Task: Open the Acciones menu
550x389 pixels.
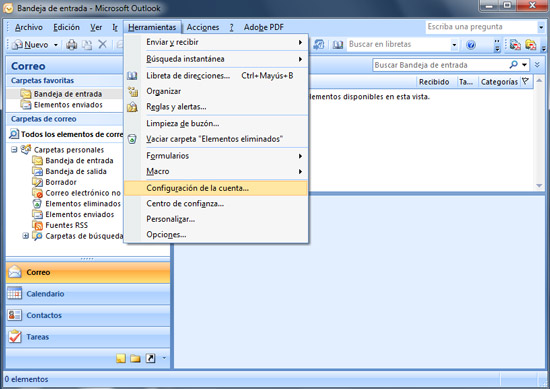Action: [203, 27]
